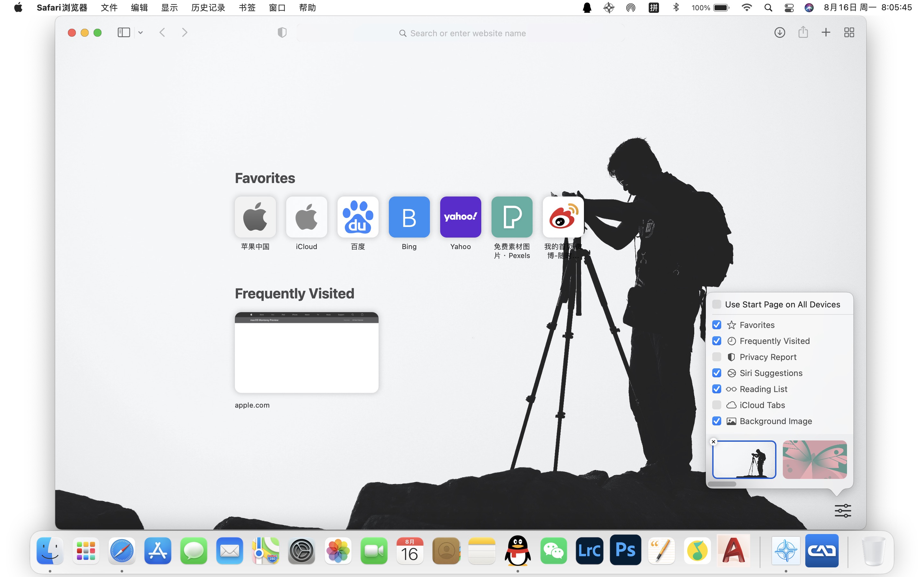This screenshot has height=577, width=924.
Task: Open the Yahoo favorite shortcut
Action: click(460, 217)
